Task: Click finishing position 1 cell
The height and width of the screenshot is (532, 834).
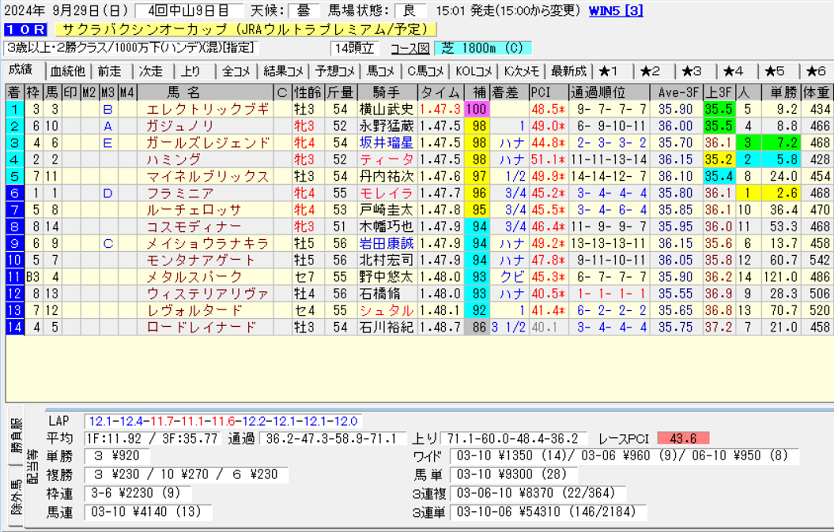Action: [14, 108]
